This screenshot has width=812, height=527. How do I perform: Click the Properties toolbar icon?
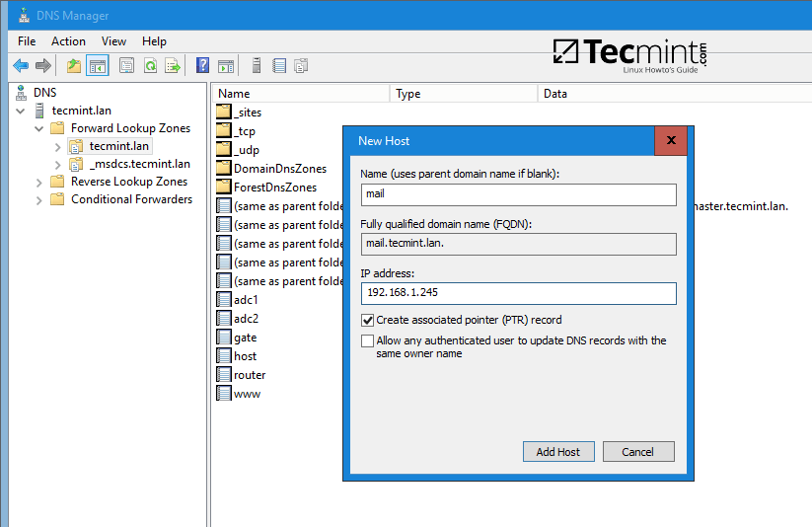tap(126, 66)
